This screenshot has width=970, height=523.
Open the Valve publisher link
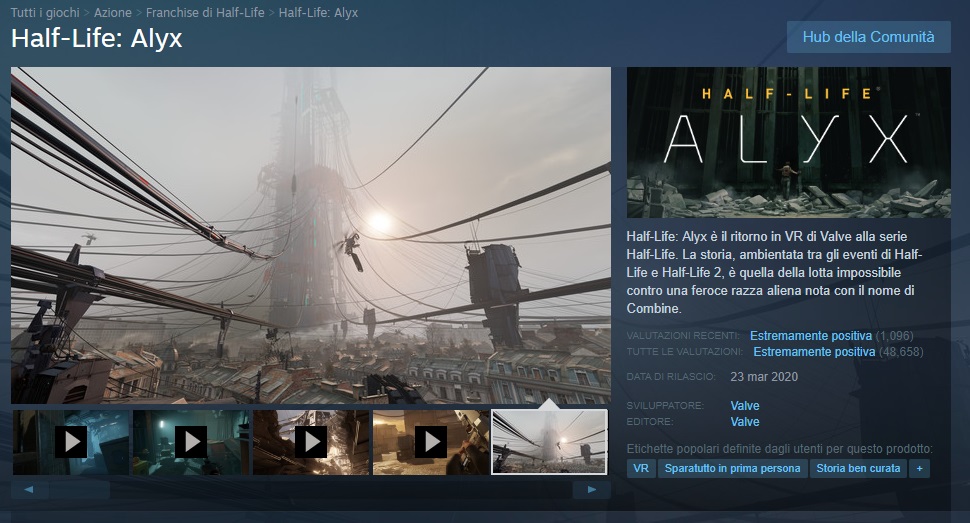coord(745,422)
